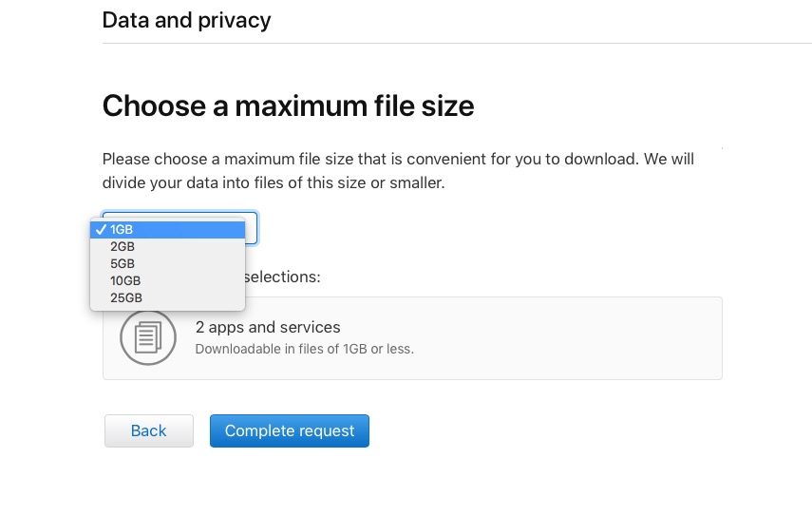
Task: Click 'Downloadable in files of 1GB or less' text
Action: [304, 349]
